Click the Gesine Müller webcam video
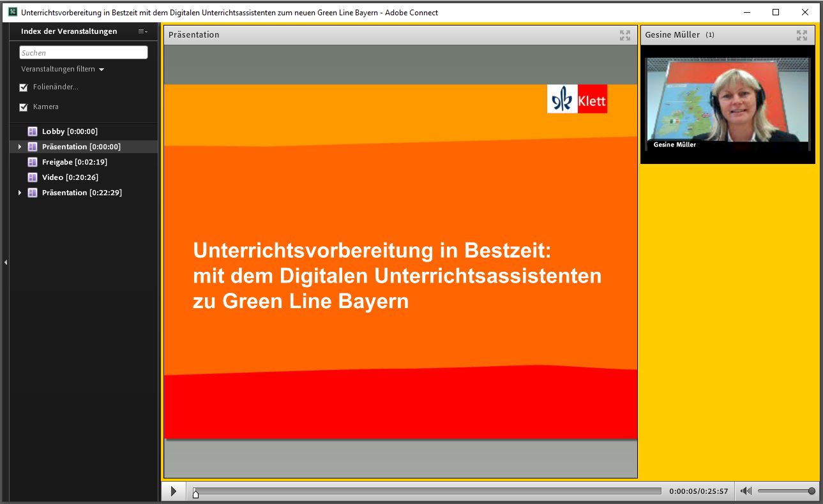The height and width of the screenshot is (504, 823). coord(728,104)
